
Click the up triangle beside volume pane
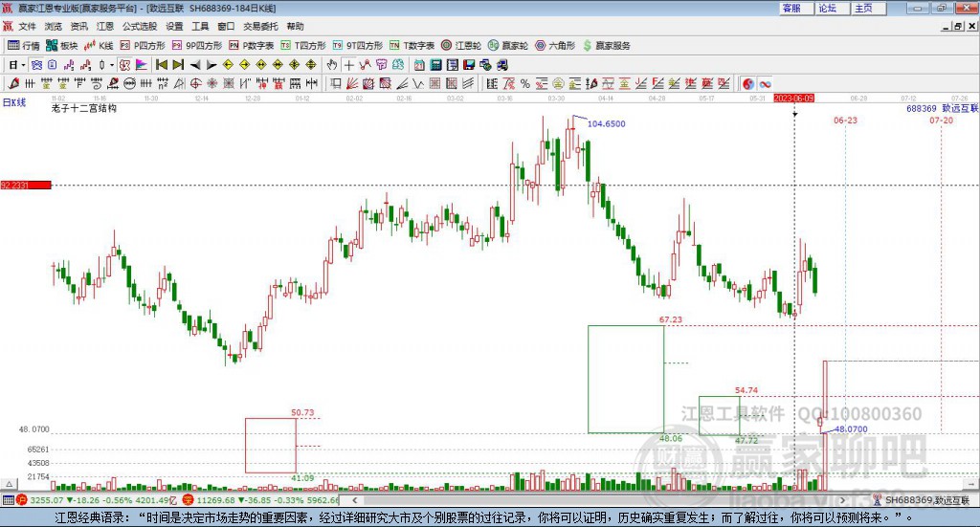(x=9, y=484)
